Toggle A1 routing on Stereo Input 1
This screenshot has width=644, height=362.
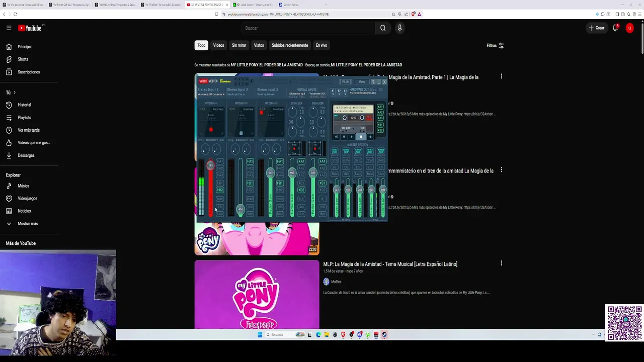(x=220, y=161)
